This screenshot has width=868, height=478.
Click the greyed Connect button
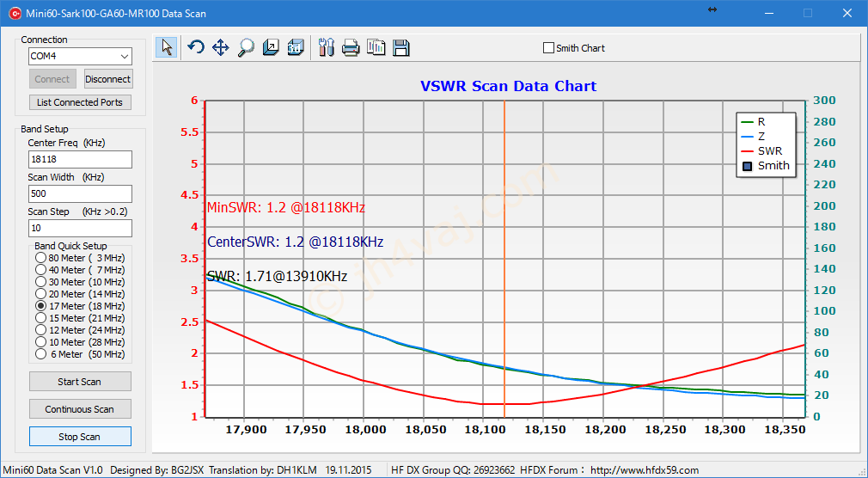tap(52, 79)
